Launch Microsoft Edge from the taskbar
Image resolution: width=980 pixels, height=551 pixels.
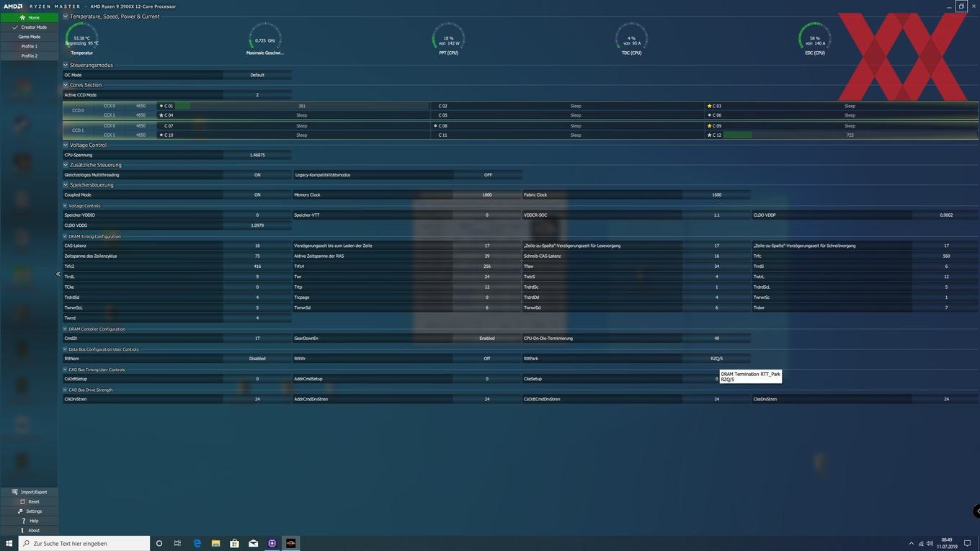(x=197, y=543)
